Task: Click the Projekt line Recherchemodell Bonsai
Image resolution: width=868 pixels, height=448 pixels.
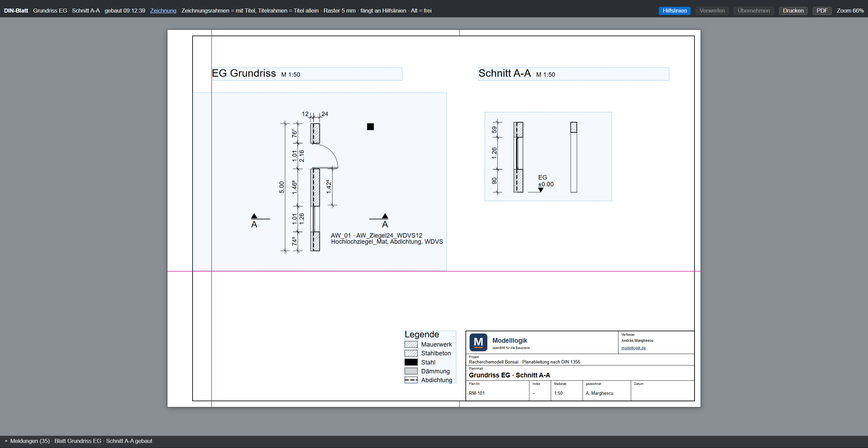Action: [524, 362]
